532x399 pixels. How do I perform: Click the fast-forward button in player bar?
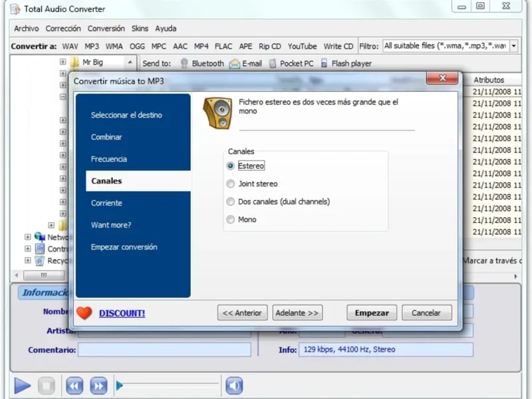98,386
